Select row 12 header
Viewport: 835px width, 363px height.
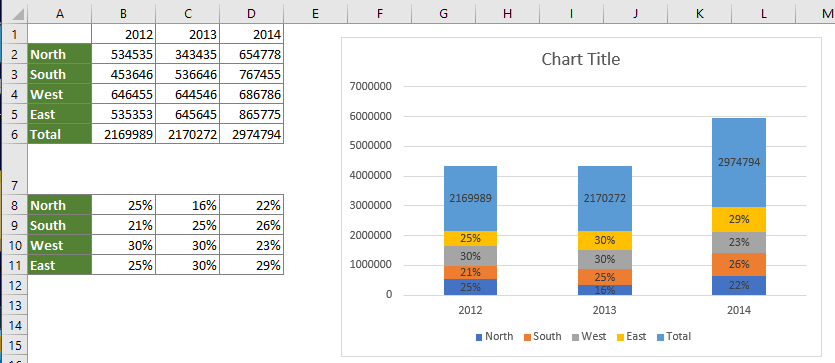pyautogui.click(x=14, y=285)
